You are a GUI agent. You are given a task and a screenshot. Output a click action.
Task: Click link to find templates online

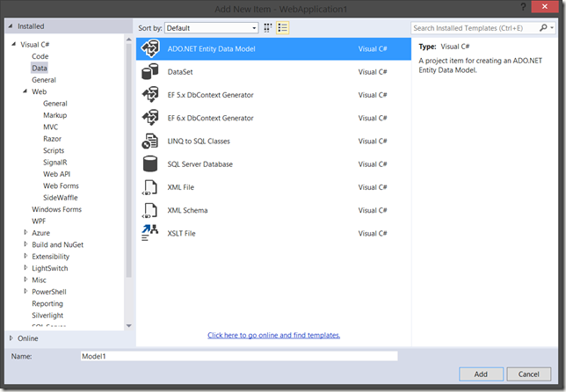click(x=273, y=336)
